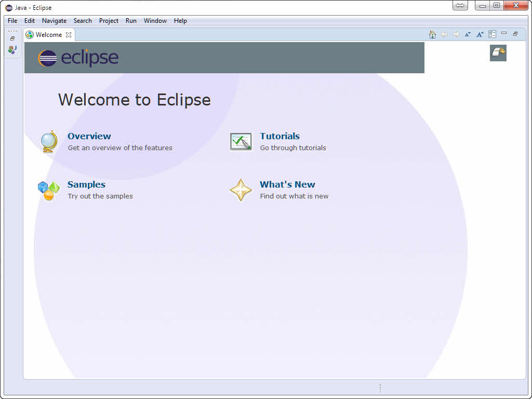Screen dimensions: 532x399
Task: Minimize the Welcome view
Action: tap(504, 33)
